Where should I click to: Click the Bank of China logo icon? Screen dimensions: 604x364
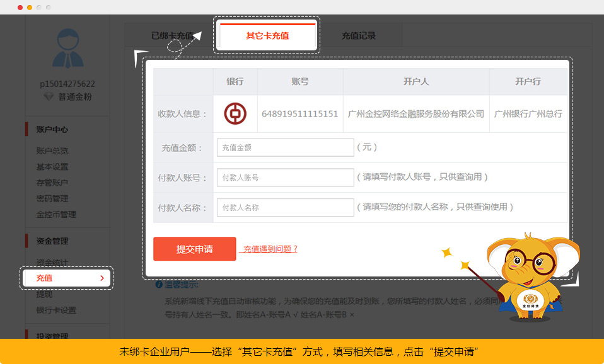click(x=235, y=114)
